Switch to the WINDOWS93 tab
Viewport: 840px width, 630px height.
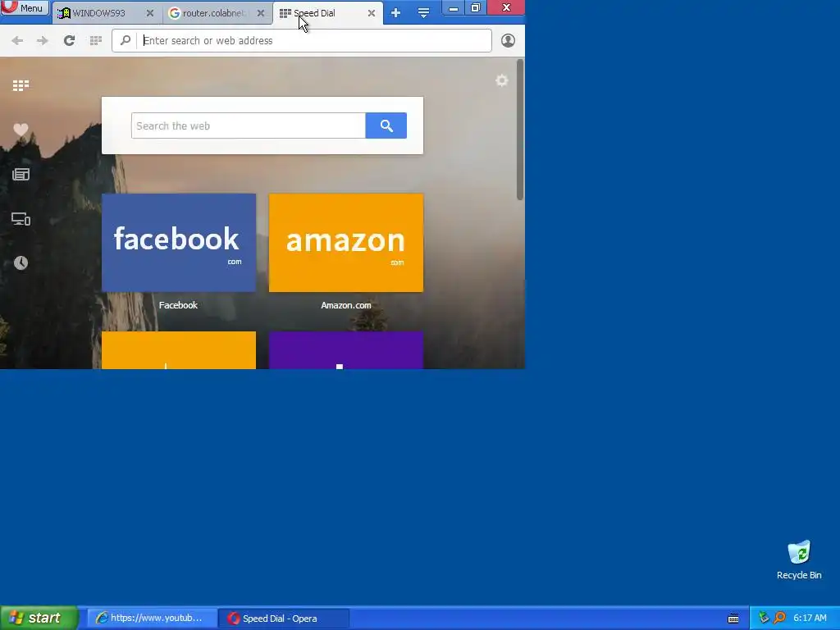99,13
